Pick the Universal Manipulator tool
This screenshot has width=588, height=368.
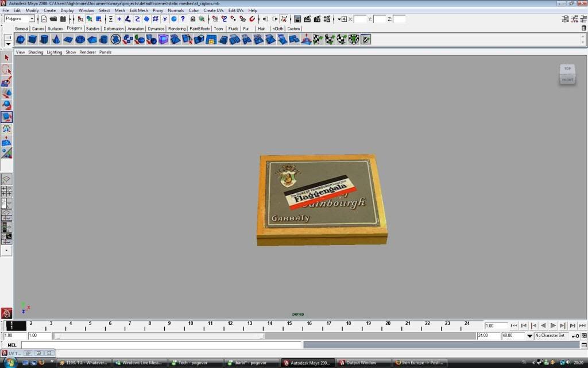[x=6, y=129]
